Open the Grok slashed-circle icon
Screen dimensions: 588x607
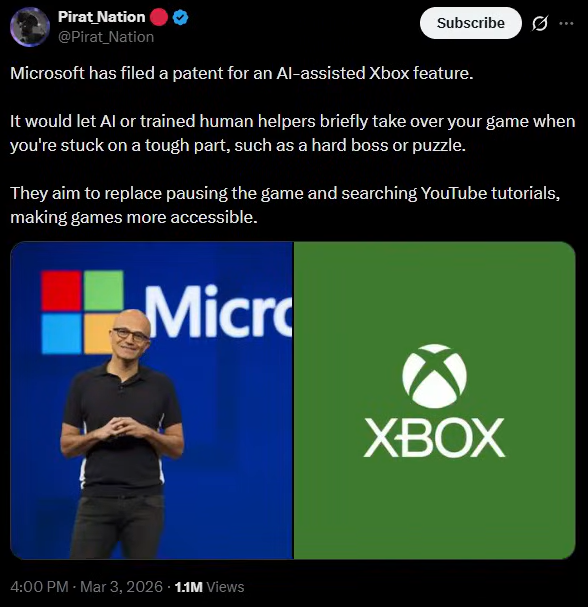(540, 23)
